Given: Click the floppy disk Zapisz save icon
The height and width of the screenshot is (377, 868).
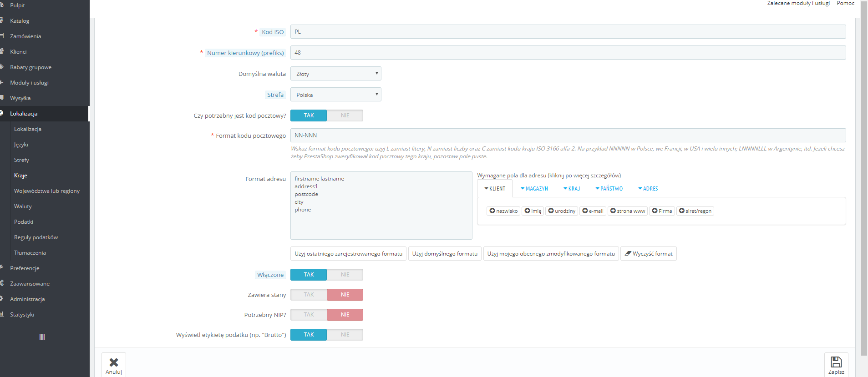Looking at the screenshot, I should click(836, 362).
